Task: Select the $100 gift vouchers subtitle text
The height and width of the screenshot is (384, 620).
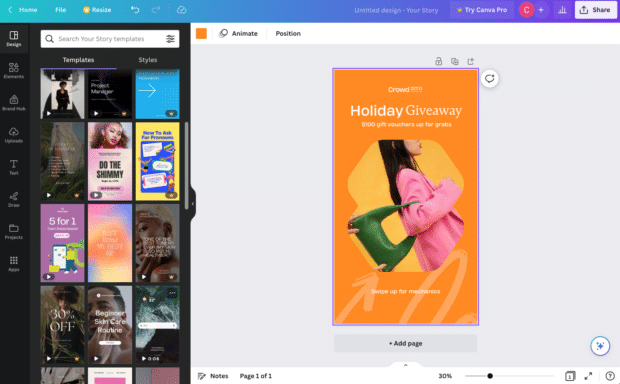Action: [406, 124]
